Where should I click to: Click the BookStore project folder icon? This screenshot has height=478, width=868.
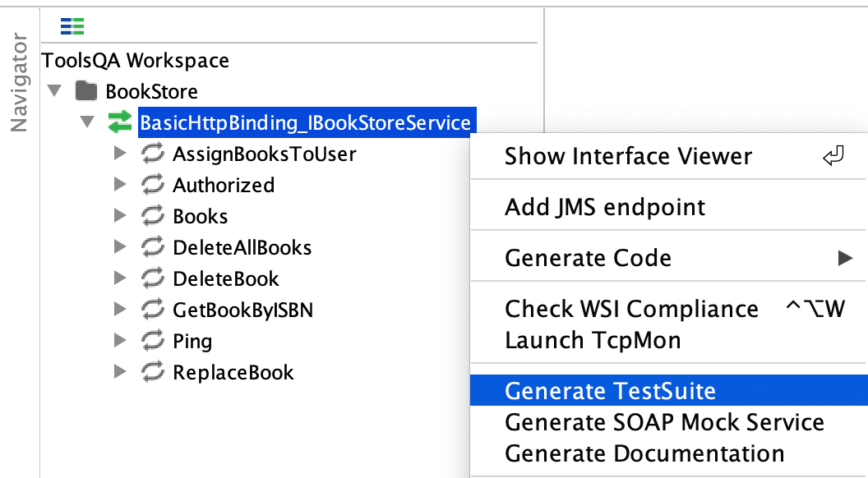tap(86, 90)
